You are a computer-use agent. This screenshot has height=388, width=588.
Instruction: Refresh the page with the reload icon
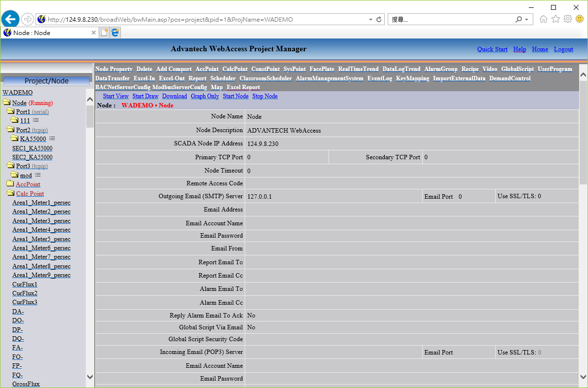[x=379, y=20]
